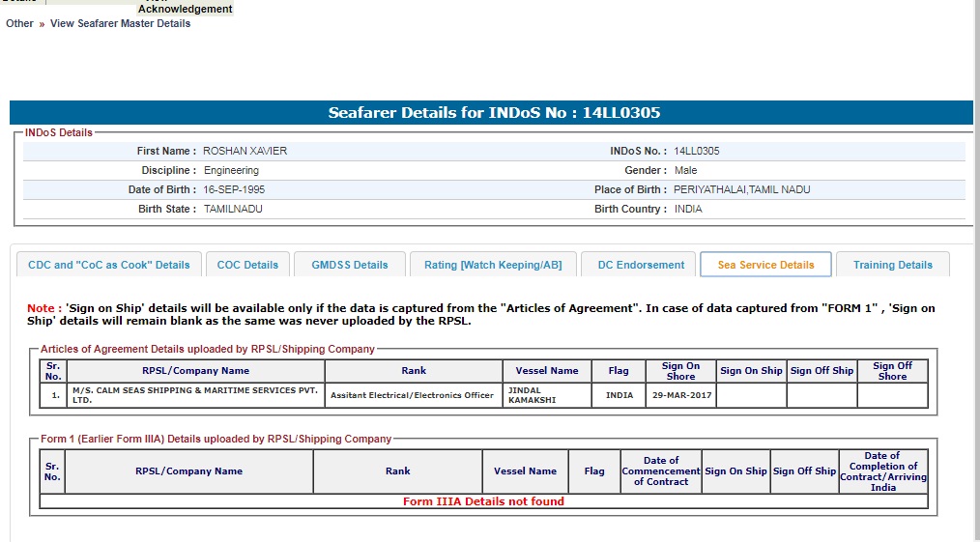The width and height of the screenshot is (980, 542).
Task: Click the Calm Seas Shipping company name cell
Action: click(x=195, y=395)
